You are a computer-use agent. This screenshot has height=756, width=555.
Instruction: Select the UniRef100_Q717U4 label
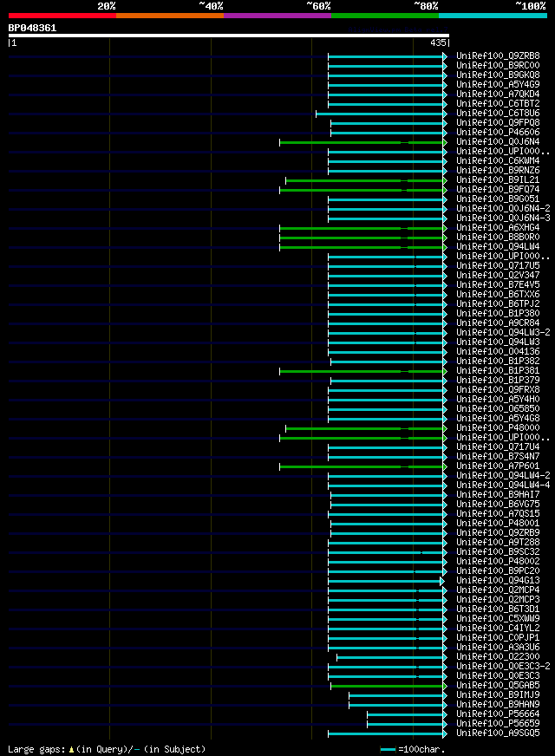(498, 447)
